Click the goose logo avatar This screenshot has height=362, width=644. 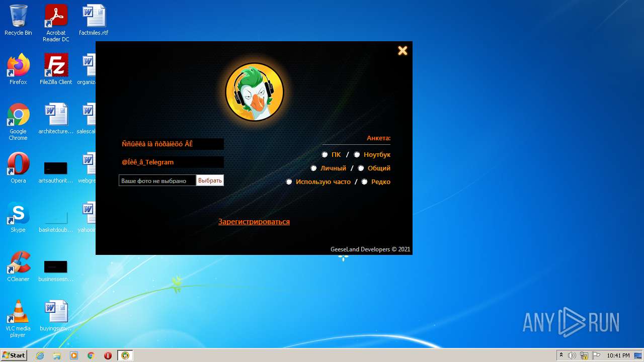(x=255, y=92)
